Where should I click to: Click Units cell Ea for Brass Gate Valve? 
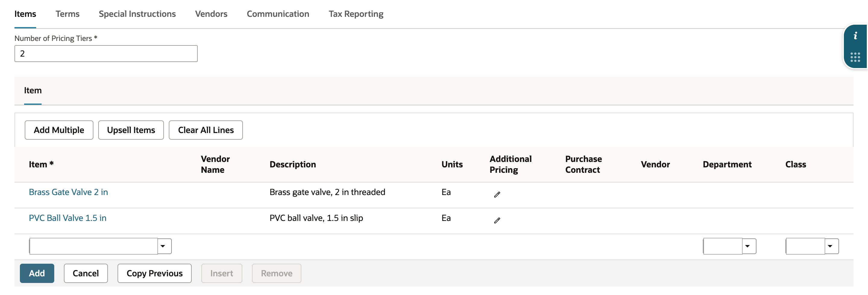446,192
